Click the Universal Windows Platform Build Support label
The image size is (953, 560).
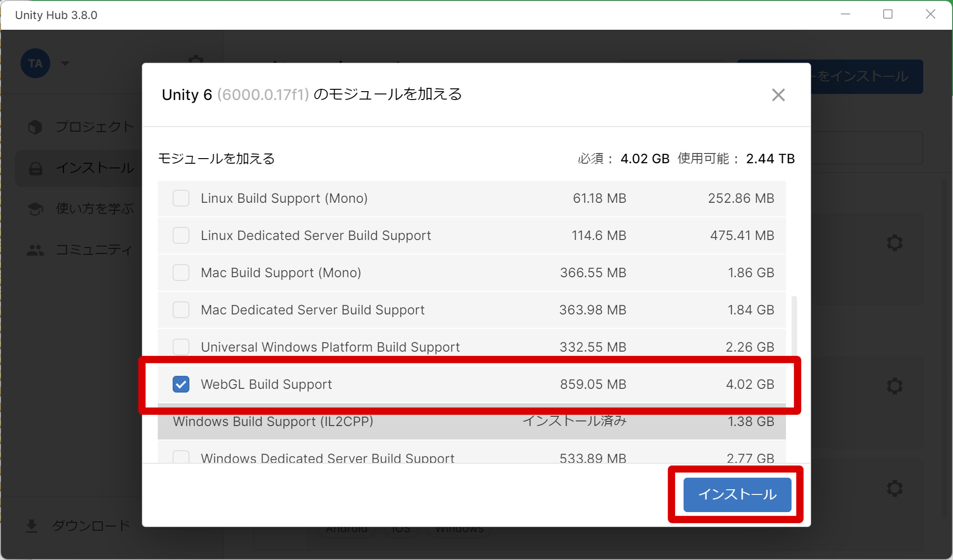(330, 347)
